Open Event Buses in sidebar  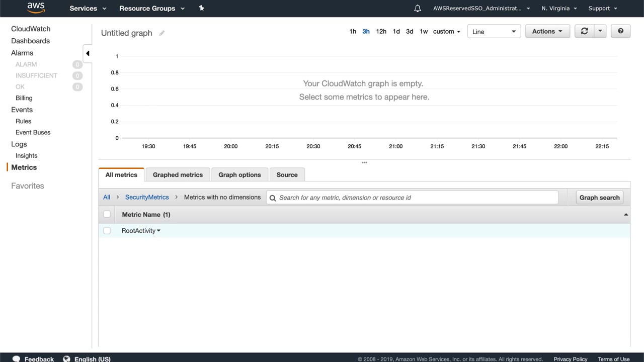coord(33,132)
